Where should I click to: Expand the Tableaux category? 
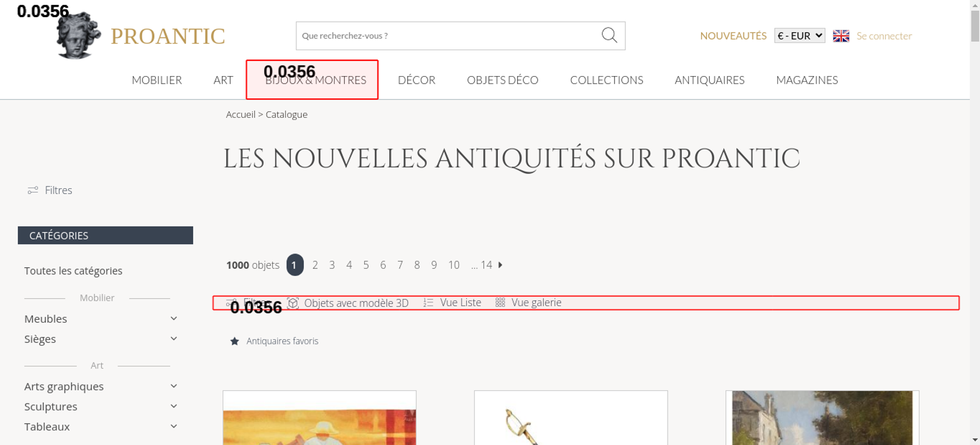173,426
